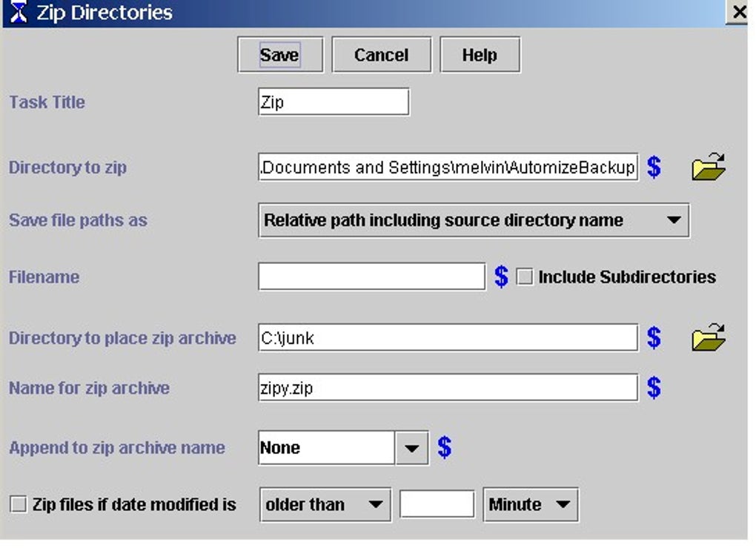Focus the empty Filename input field
Viewport: 756px width, 548px height.
[x=371, y=277]
